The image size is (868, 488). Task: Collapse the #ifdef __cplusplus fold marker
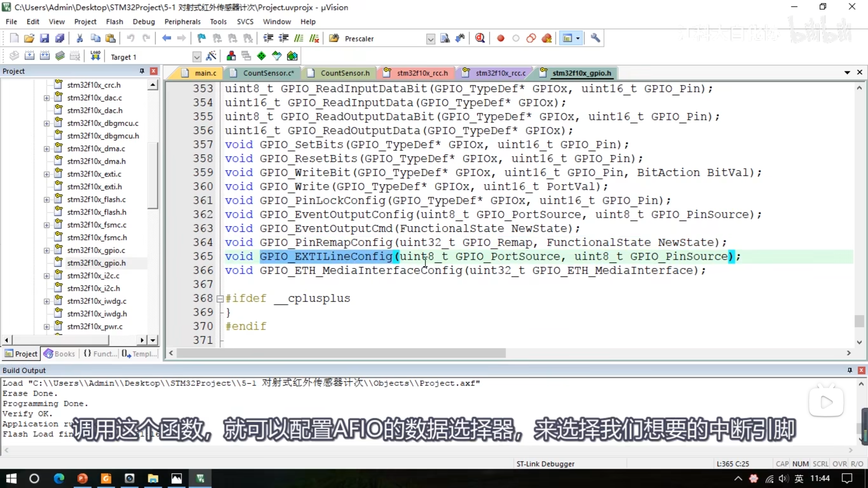tap(220, 299)
